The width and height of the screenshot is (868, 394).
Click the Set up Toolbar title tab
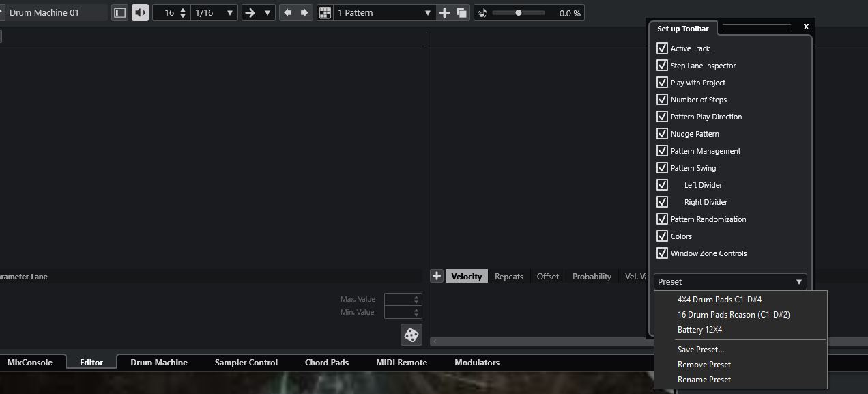point(682,29)
